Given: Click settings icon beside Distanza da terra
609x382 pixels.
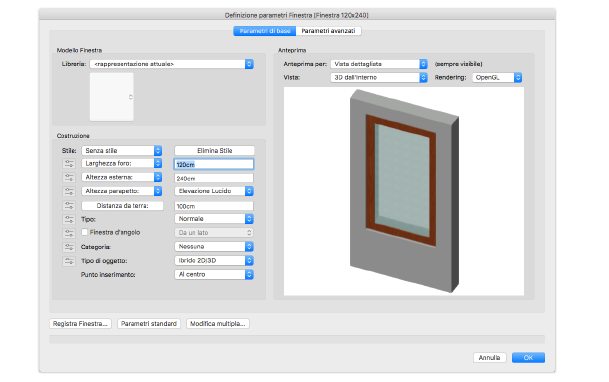Looking at the screenshot, I should tap(69, 205).
